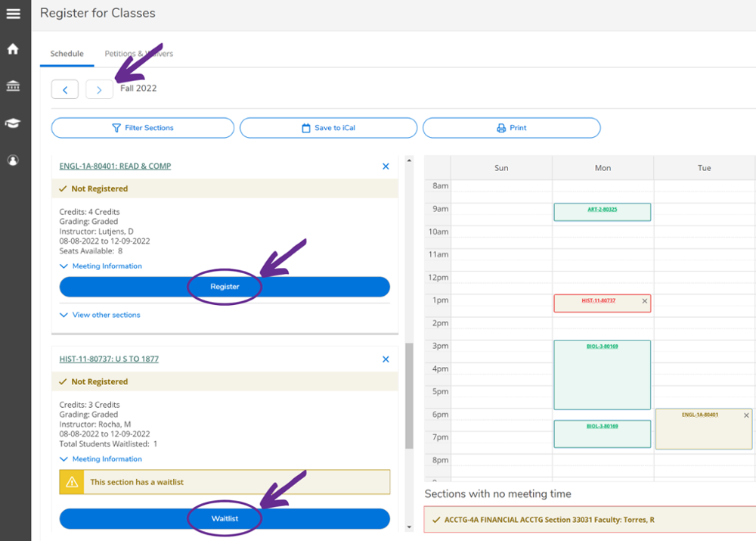The width and height of the screenshot is (756, 541).
Task: Click the course list scrollbar thumb
Action: tap(409, 396)
